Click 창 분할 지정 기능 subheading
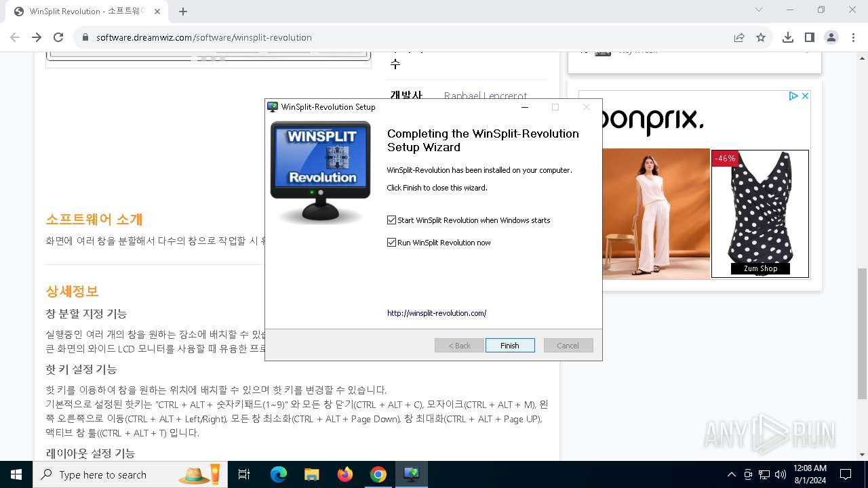This screenshot has height=488, width=868. click(x=86, y=314)
